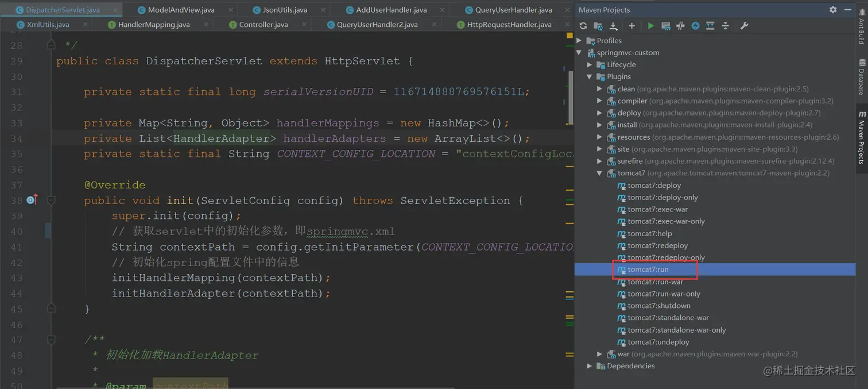Screen dimensions: 868x389
Task: Expand the site plugin node
Action: pos(600,149)
